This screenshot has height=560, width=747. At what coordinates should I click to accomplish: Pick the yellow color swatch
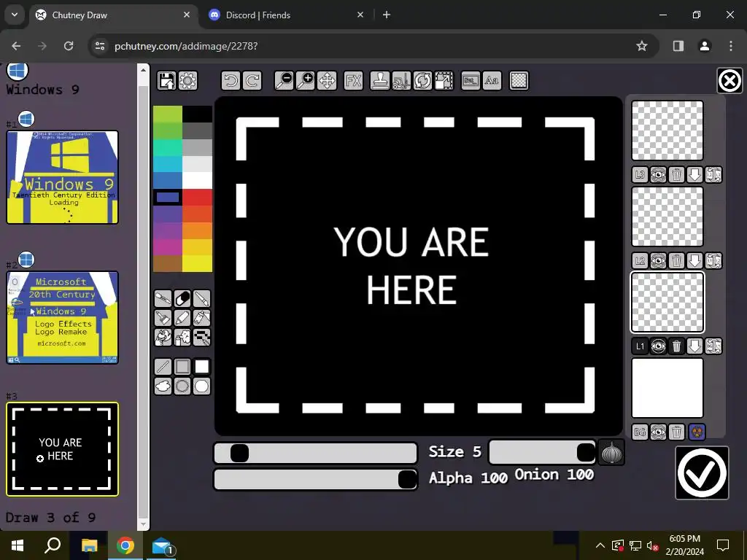(197, 263)
